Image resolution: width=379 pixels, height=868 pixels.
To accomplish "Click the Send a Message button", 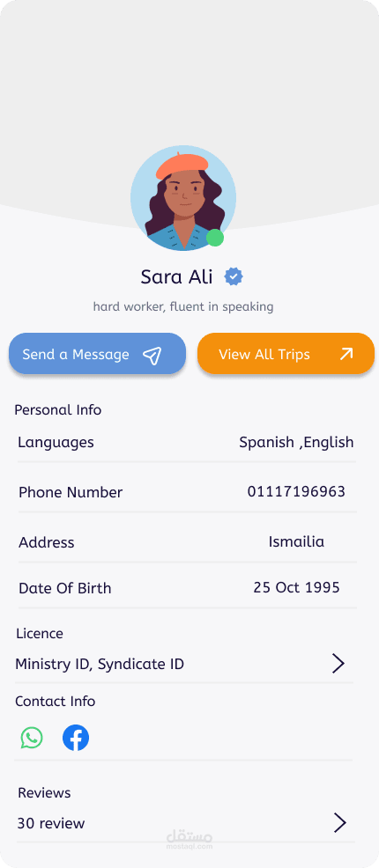I will click(98, 354).
